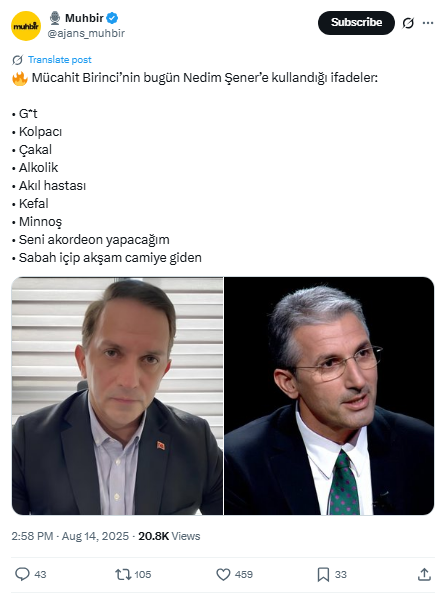
Task: Click the 20.8K Views count
Action: (169, 536)
